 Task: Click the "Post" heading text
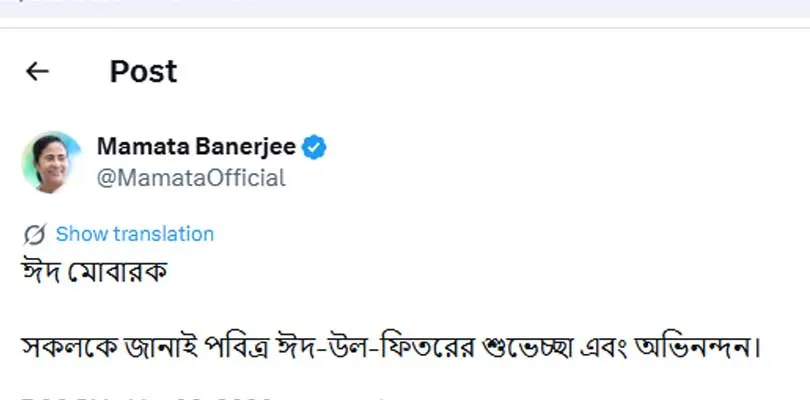pos(143,71)
